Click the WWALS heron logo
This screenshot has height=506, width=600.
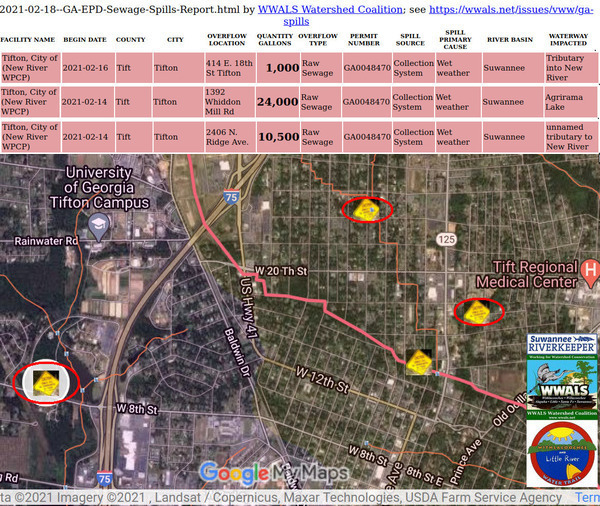(562, 387)
